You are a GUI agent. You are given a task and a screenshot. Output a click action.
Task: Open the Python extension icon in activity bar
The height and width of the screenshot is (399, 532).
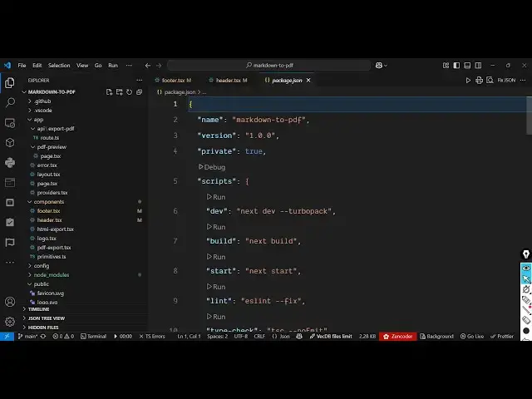(10, 163)
